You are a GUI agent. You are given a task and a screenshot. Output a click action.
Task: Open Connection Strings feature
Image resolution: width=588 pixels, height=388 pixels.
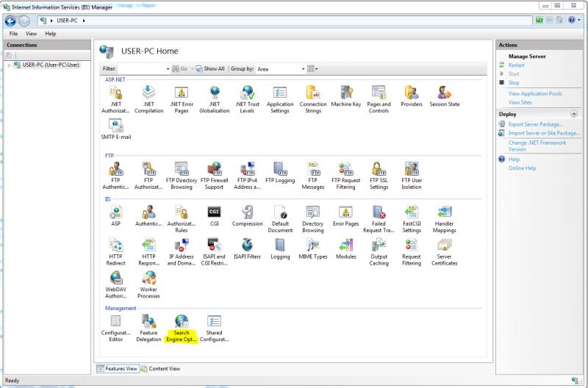(313, 99)
